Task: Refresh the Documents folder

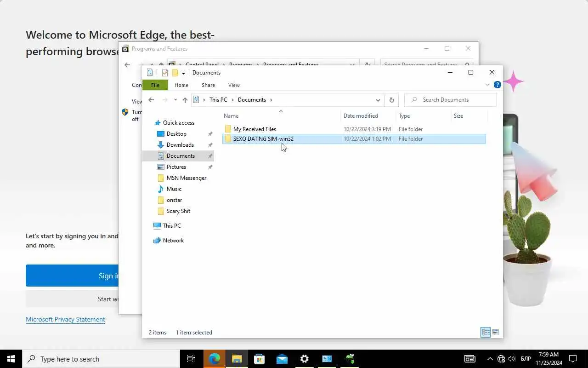Action: pyautogui.click(x=391, y=100)
